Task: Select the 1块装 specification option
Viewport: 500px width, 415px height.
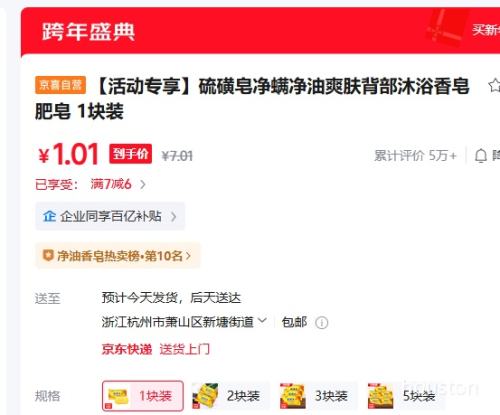Action: (x=143, y=396)
